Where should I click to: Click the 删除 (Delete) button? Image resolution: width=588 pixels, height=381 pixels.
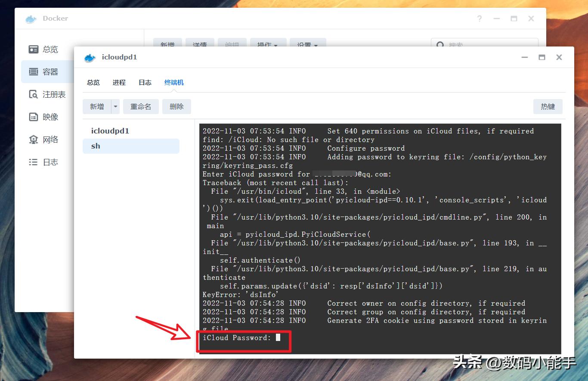(176, 106)
